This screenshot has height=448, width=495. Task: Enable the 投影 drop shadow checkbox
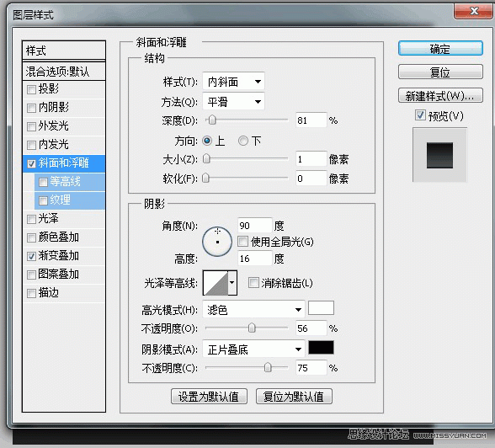pyautogui.click(x=31, y=89)
